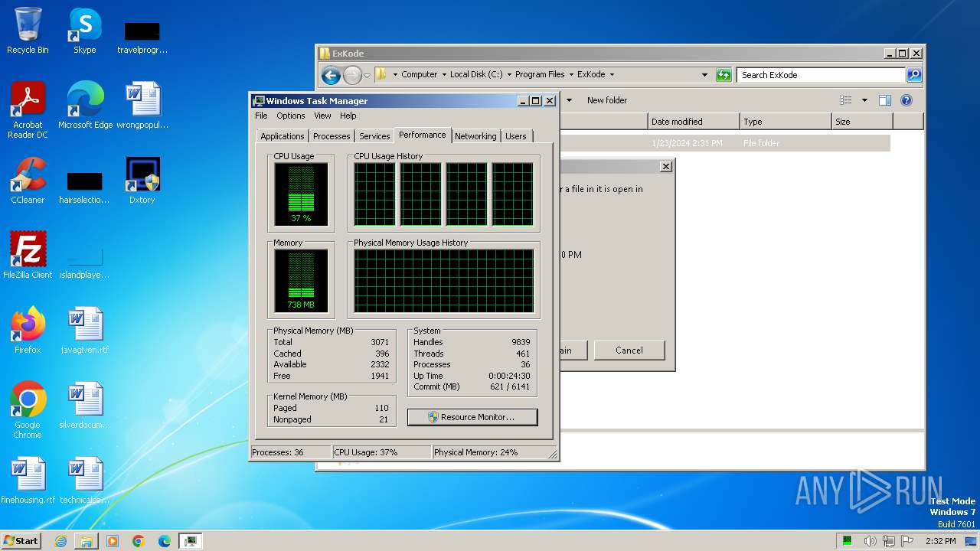Click the clock showing 2:32 PM
The height and width of the screenshot is (551, 980).
point(940,541)
